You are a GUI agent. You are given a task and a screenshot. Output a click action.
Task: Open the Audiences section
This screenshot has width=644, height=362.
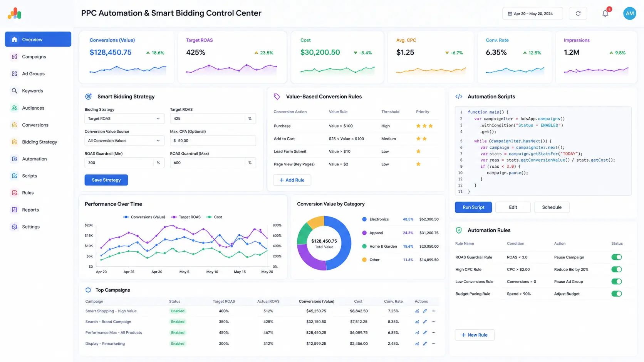[38, 108]
